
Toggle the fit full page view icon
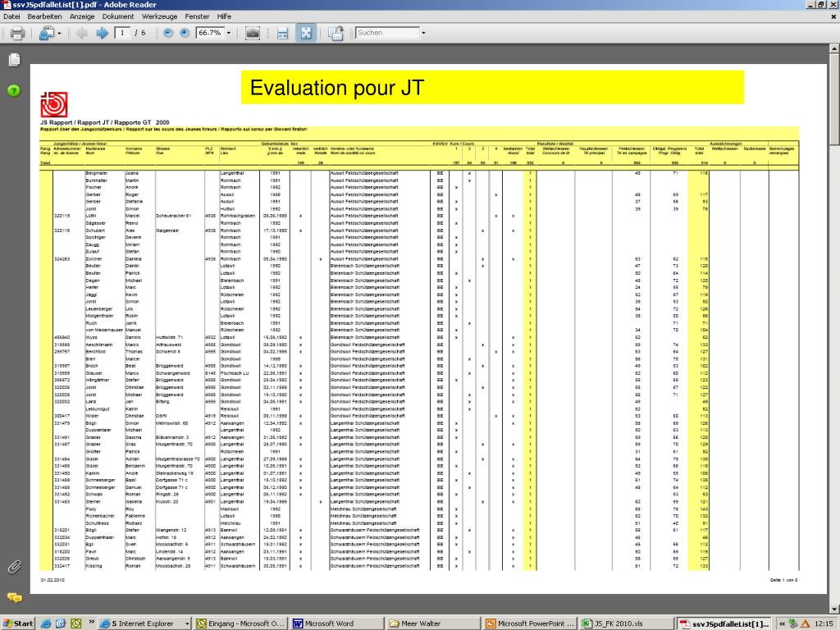coord(306,33)
